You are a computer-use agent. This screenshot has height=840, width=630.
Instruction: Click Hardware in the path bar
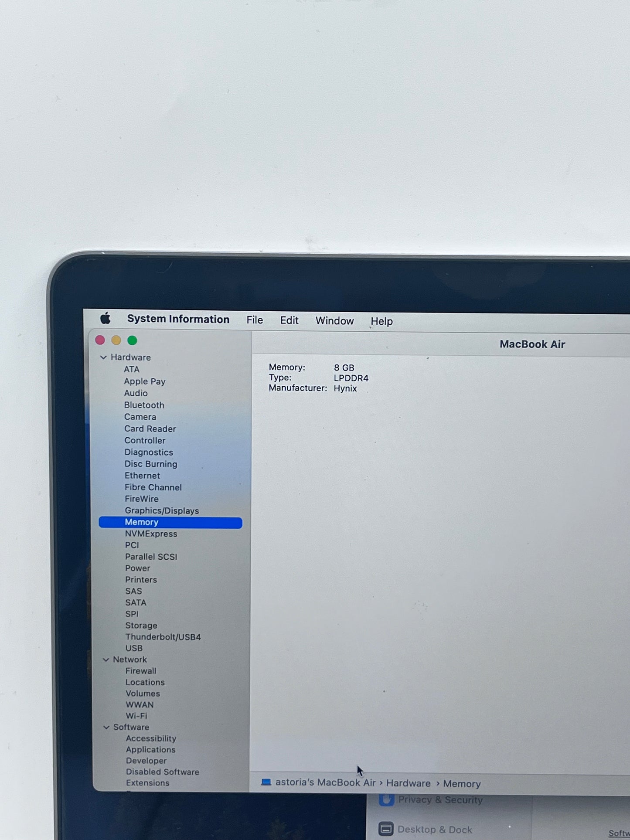coord(408,783)
